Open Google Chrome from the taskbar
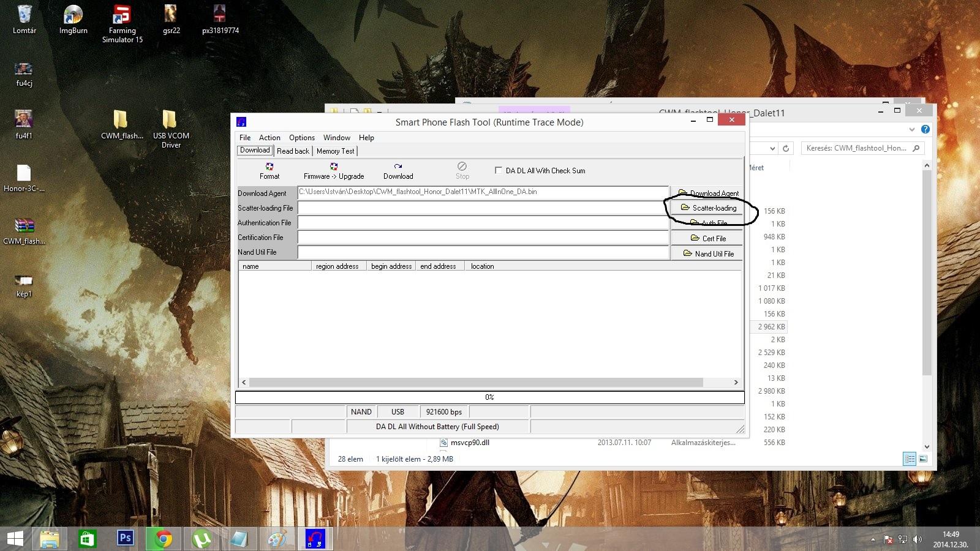This screenshot has height=551, width=980. (163, 539)
